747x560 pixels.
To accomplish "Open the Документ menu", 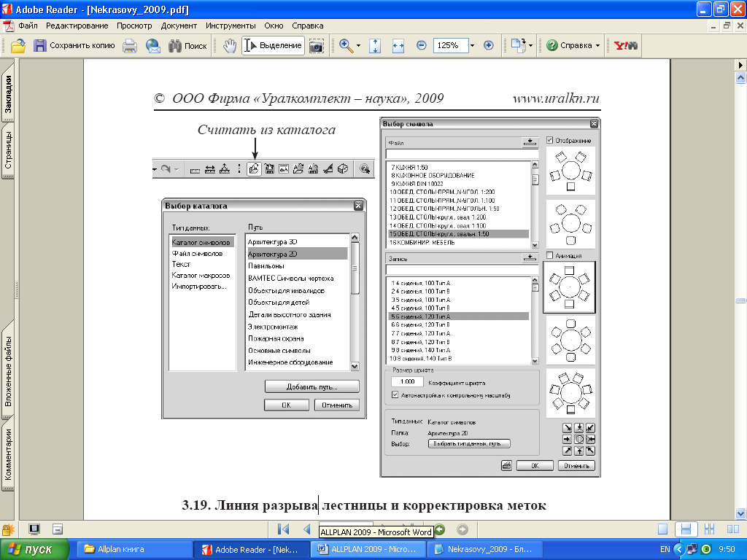I will 179,26.
